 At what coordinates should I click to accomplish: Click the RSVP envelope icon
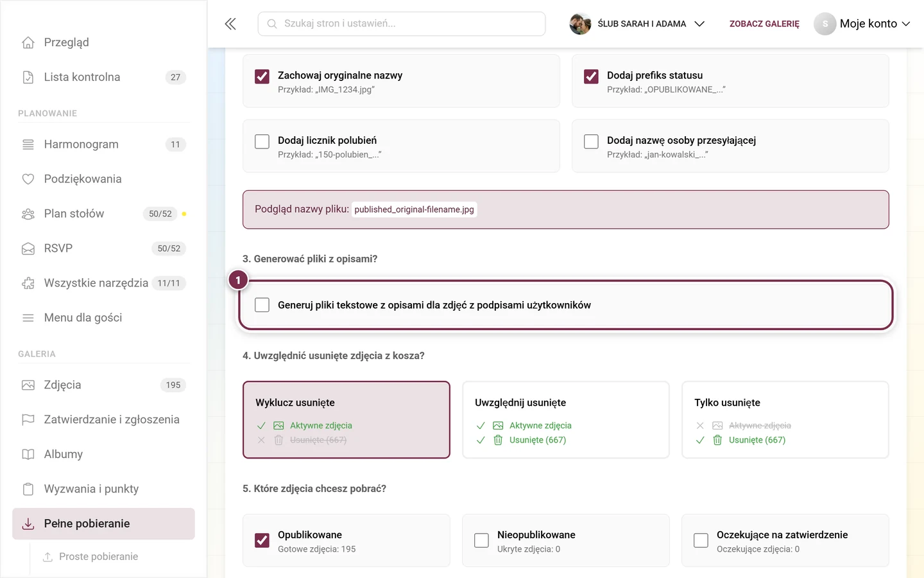pos(28,249)
